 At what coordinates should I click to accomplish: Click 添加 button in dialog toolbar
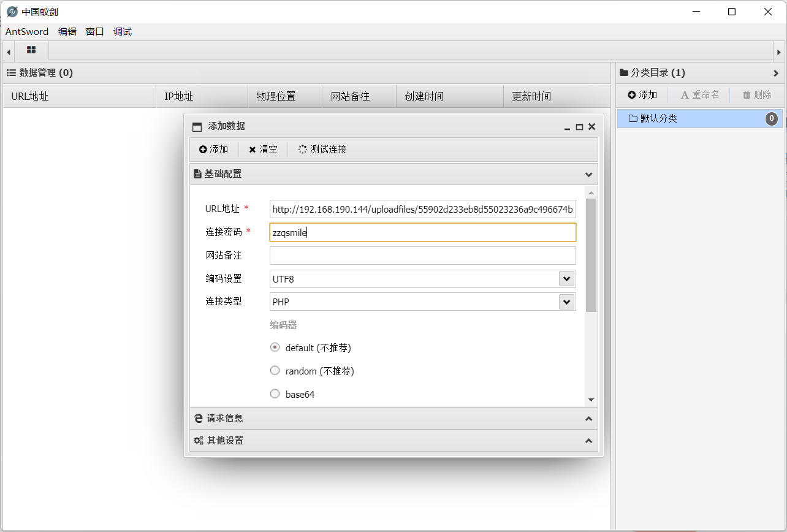213,150
